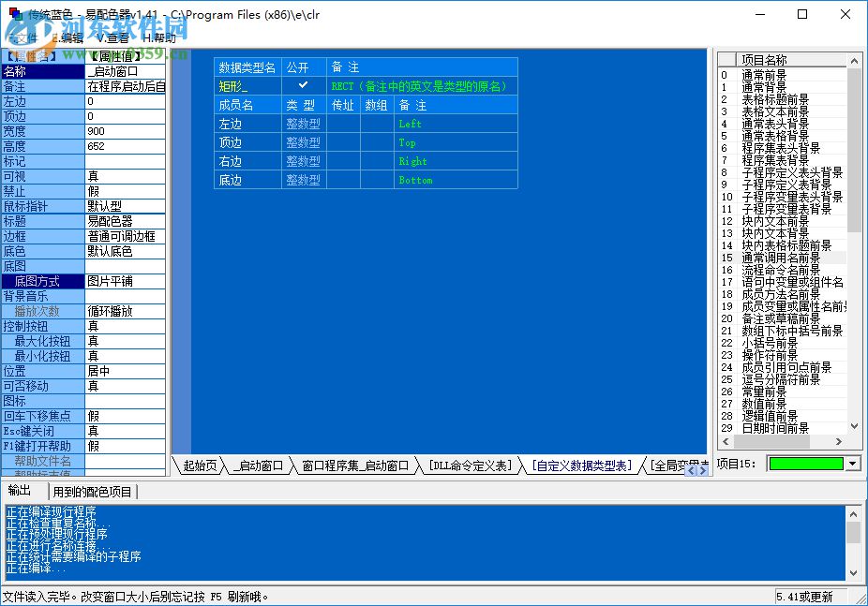This screenshot has height=606, width=868.
Task: Open the 文件 (File) menu
Action: pos(23,38)
